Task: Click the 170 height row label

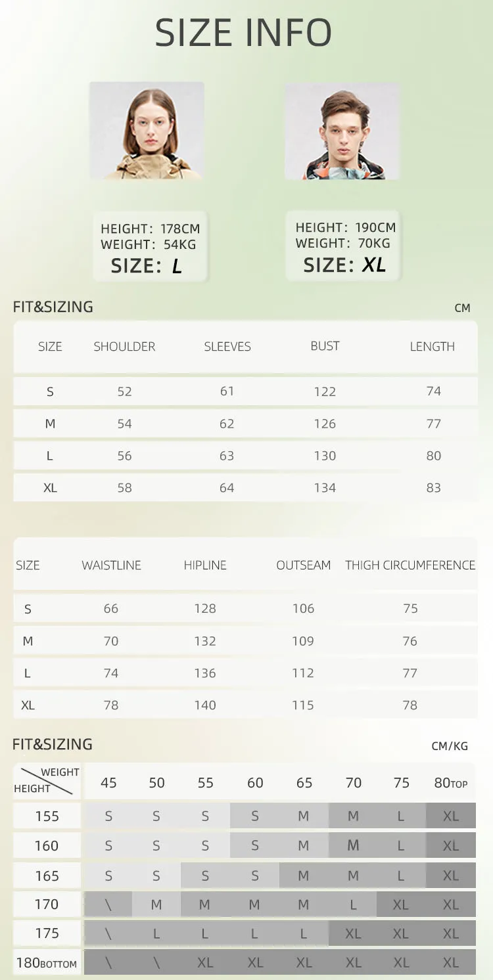Action: pos(47,904)
